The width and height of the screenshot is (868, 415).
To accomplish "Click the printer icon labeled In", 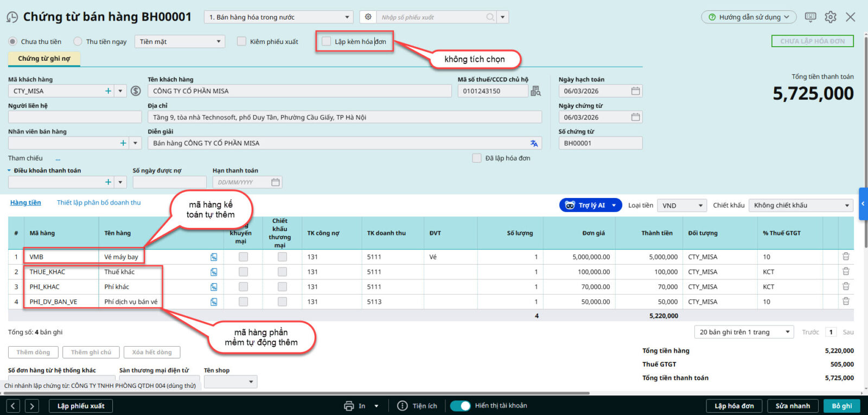I will [x=349, y=406].
